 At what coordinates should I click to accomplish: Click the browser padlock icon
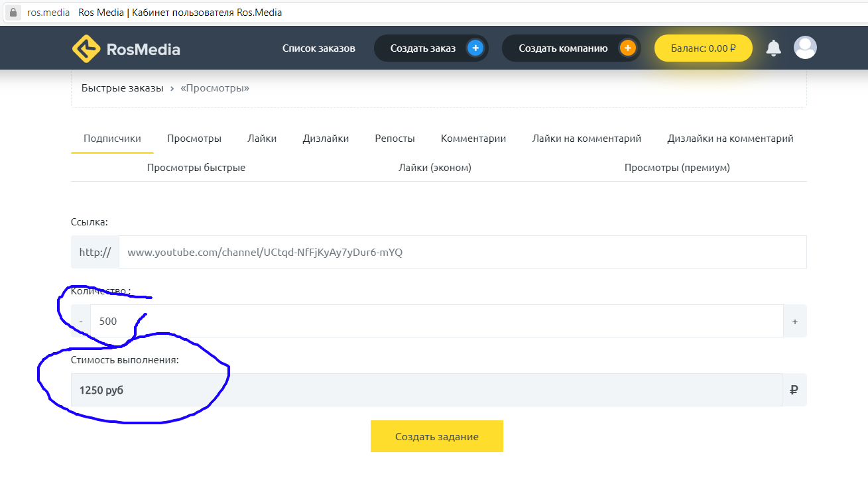click(13, 13)
